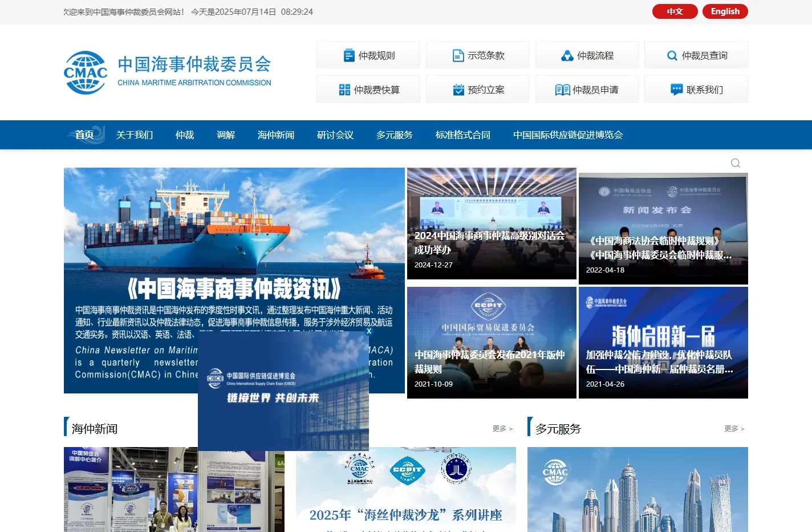
Task: Open 海仲新闻 navigation menu
Action: pos(276,135)
